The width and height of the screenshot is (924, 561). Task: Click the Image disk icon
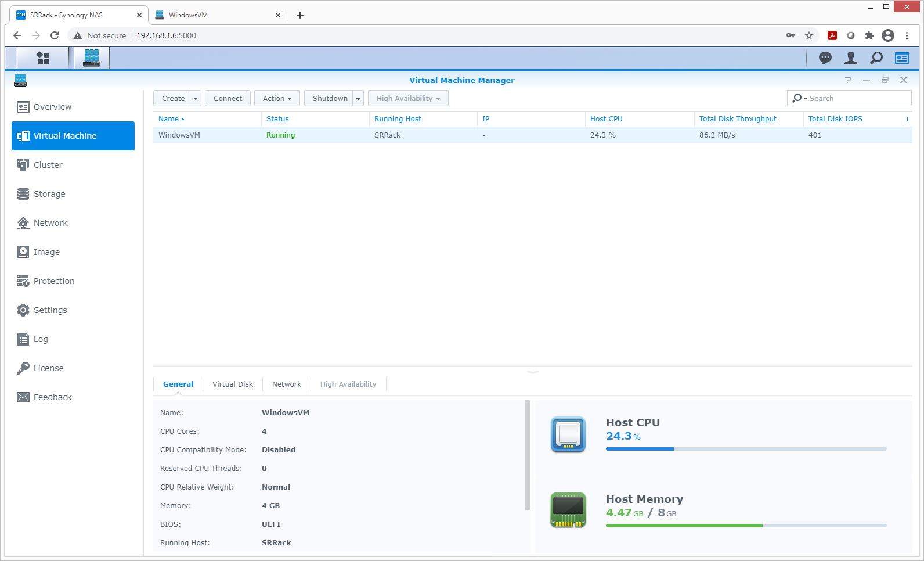click(x=23, y=252)
